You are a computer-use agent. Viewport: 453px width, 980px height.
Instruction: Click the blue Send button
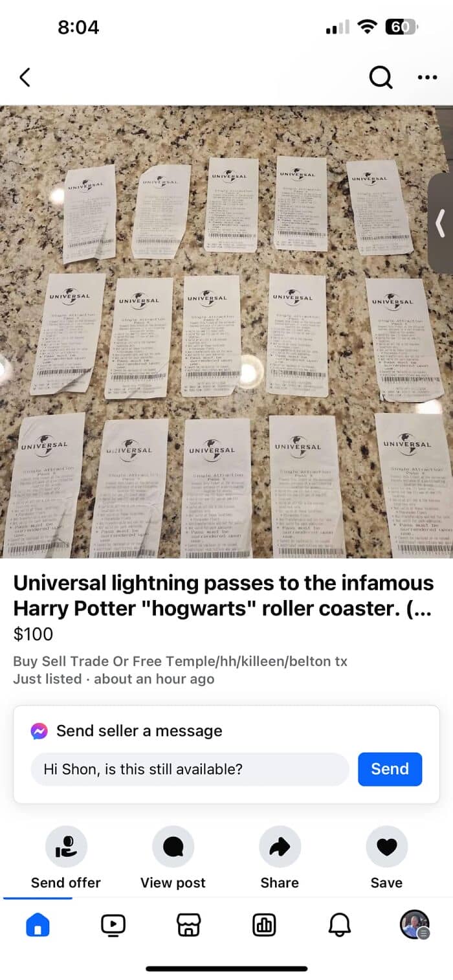pos(390,769)
